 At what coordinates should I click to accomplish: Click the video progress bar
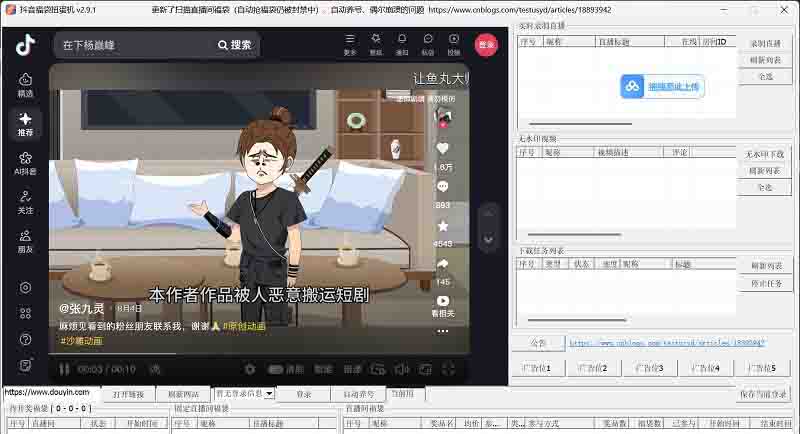click(259, 353)
